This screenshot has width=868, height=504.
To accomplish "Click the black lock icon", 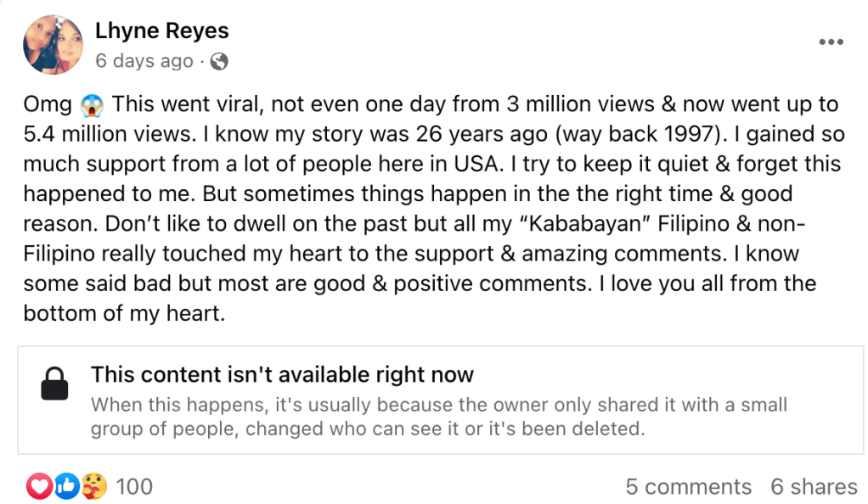I will tap(54, 384).
